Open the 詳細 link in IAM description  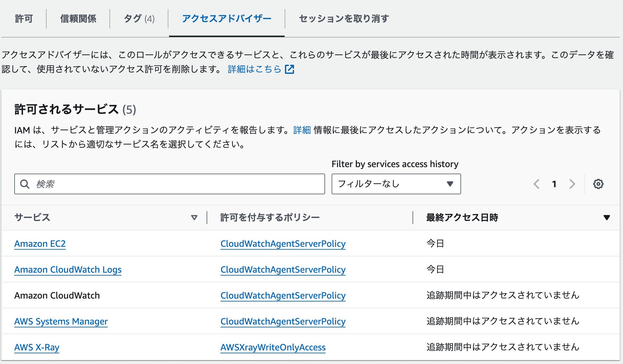click(302, 130)
